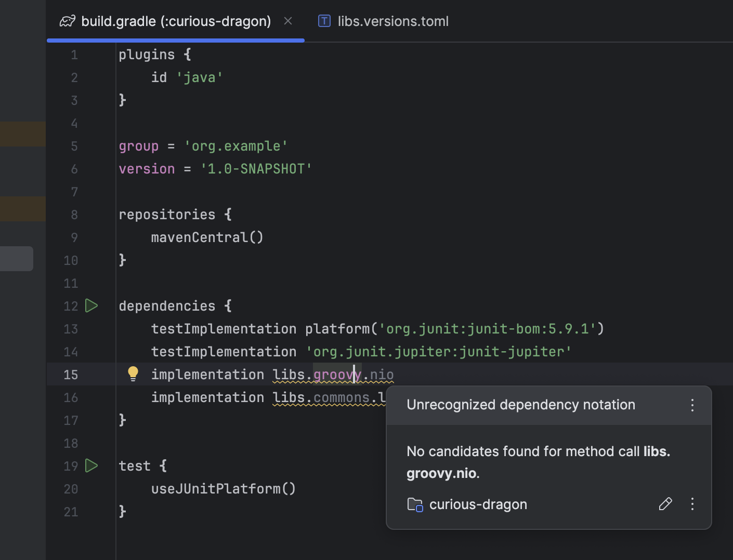Click the 'org.junit:junit-bom:5.9.1' string
Viewport: 733px width, 560px height.
(488, 329)
